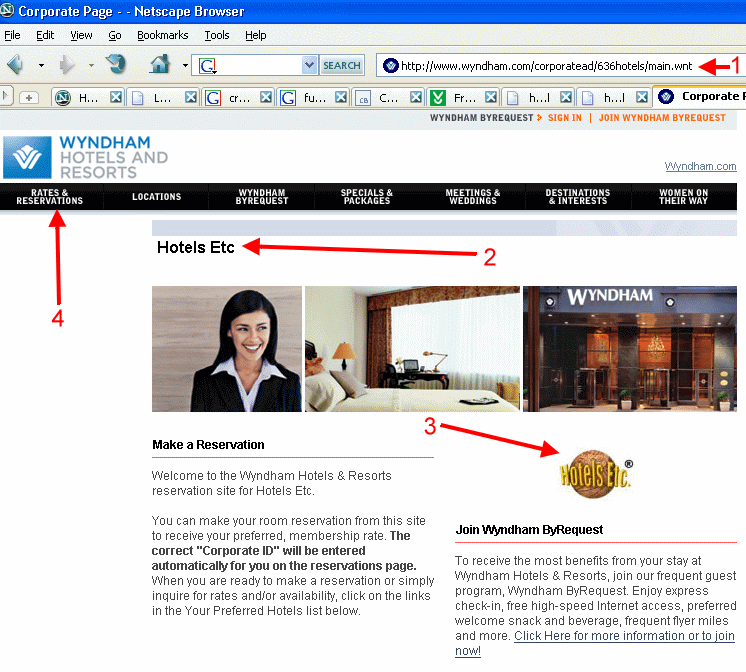Open the Help menu
Image resolution: width=746 pixels, height=672 pixels.
pyautogui.click(x=255, y=35)
